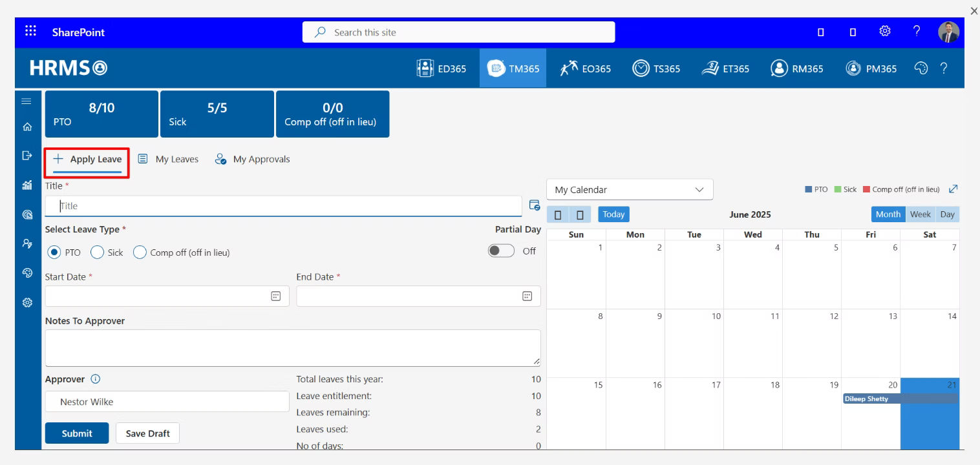Open the My Approvals tab

pos(252,159)
